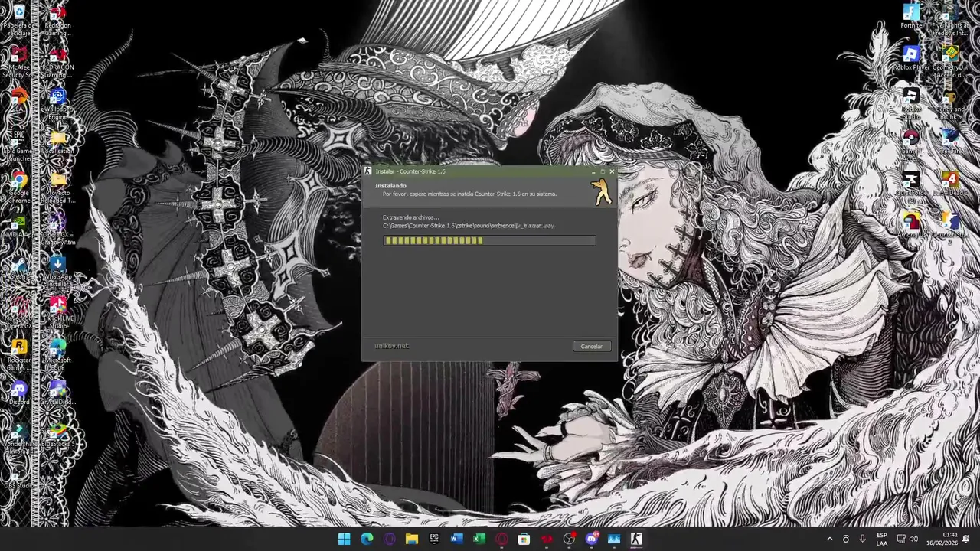Screen dimensions: 980x551
Task: Open the Among Us desktop icon
Action: [x=911, y=227]
